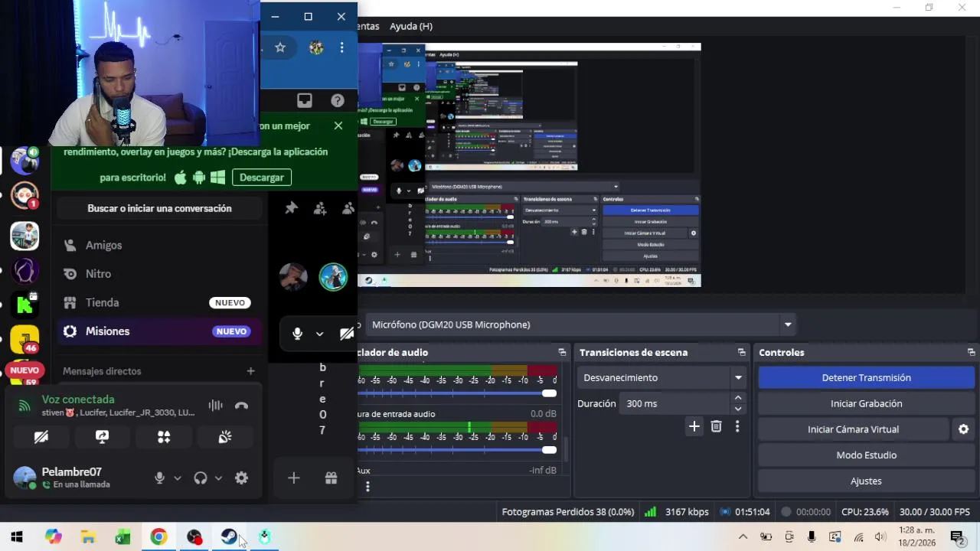Toggle microphone in call controls
This screenshot has width=980, height=551.
(297, 334)
